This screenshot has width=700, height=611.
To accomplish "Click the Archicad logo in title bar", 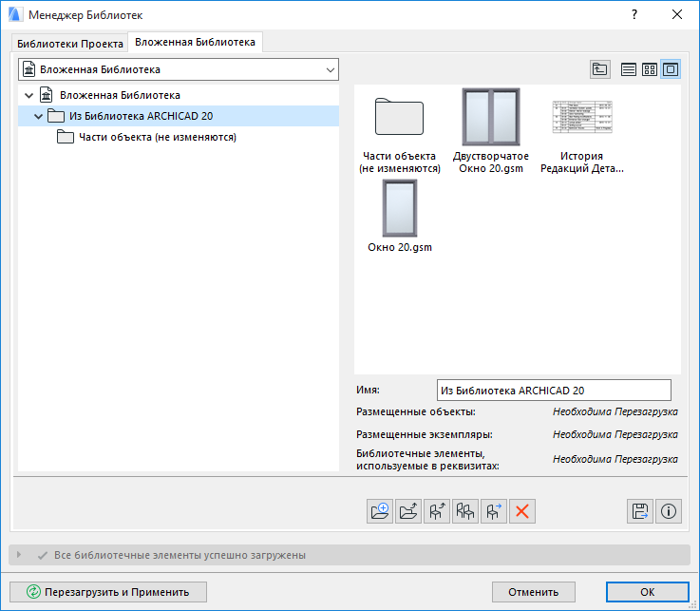I will 15,15.
